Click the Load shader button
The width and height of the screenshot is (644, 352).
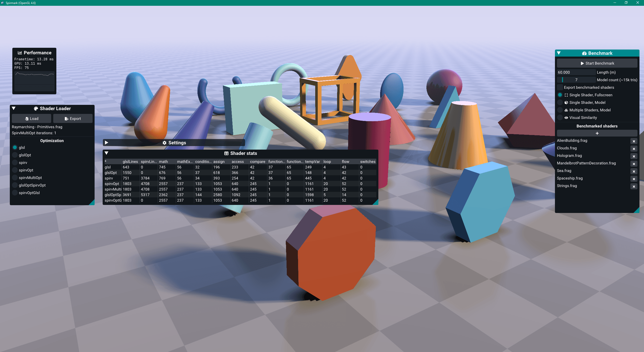click(x=31, y=119)
